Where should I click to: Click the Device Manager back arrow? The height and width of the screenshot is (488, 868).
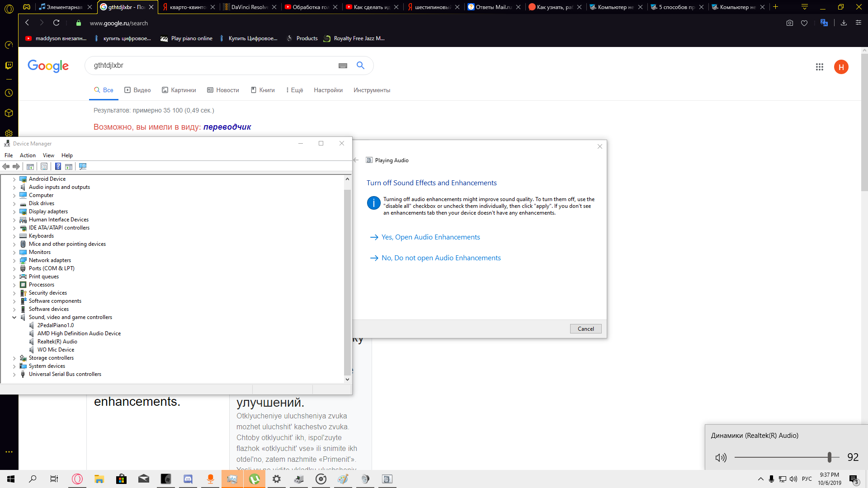click(x=6, y=166)
